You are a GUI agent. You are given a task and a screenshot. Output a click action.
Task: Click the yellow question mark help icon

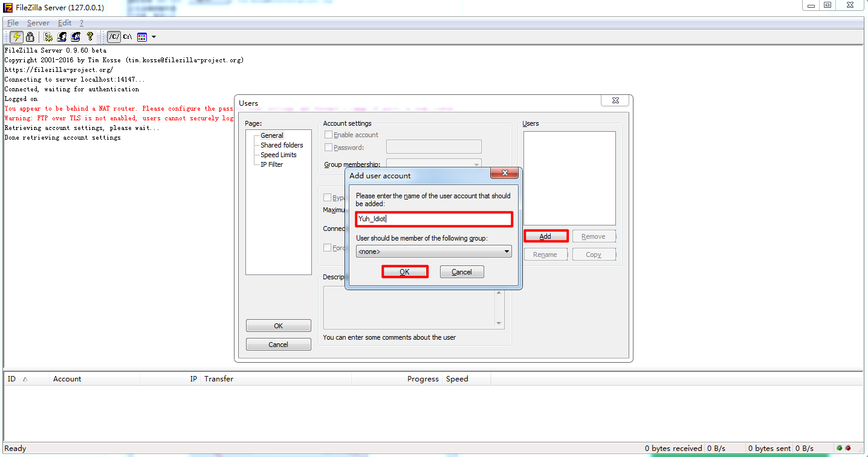coord(90,37)
